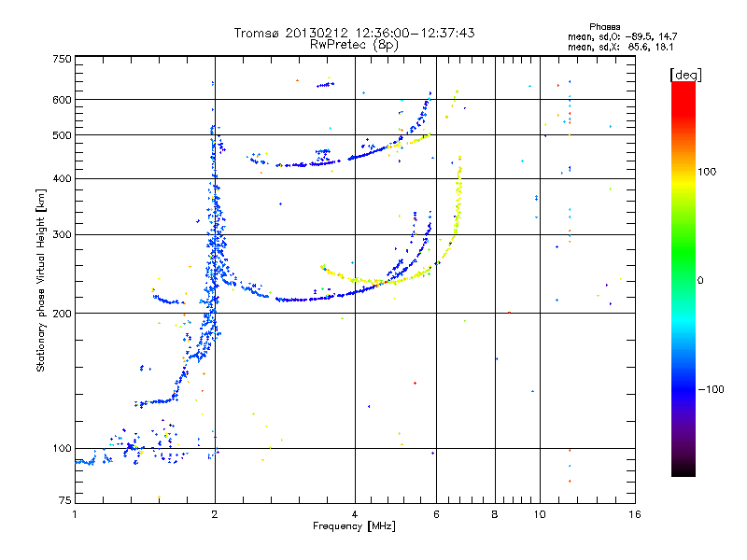Click the colorbar tick label '100'
Screen dimensions: 747x560
click(707, 172)
